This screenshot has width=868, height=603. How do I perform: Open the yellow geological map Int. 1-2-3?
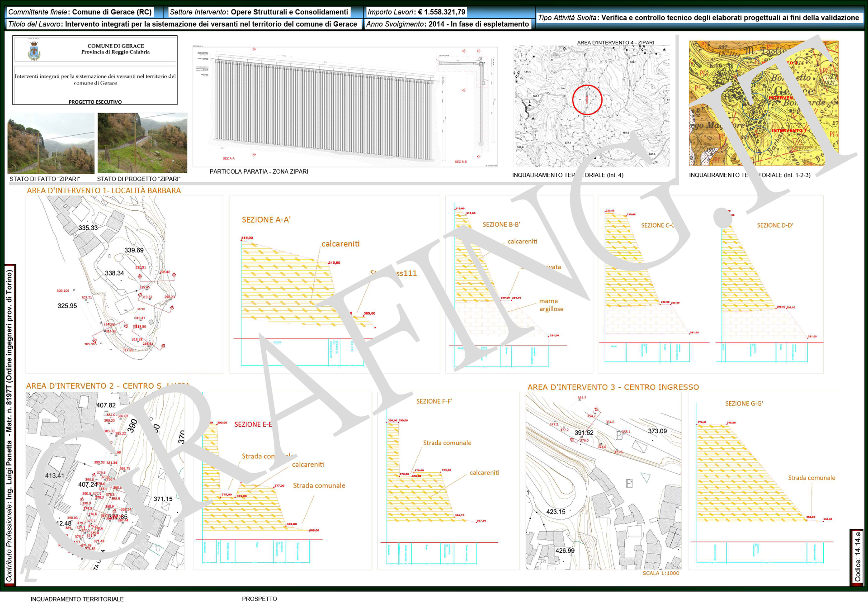tap(763, 103)
